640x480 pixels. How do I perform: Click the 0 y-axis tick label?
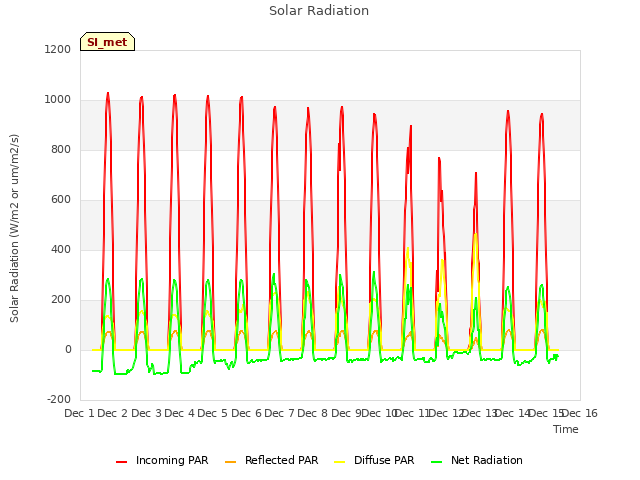pyautogui.click(x=68, y=349)
